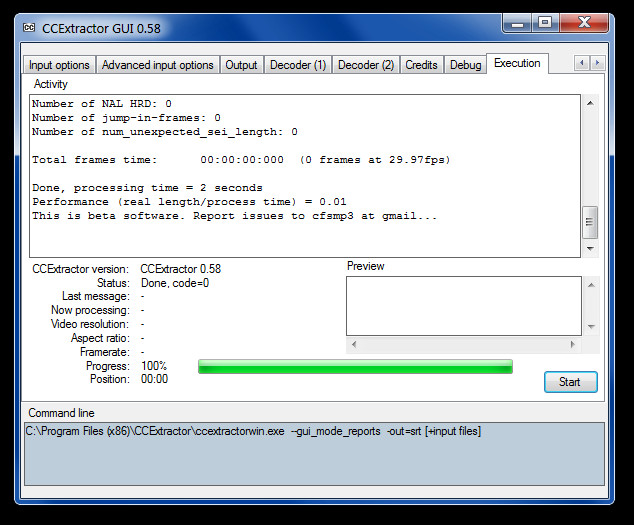Click the 'Performance (real length/process time)' line
This screenshot has width=634, height=525.
(x=189, y=202)
